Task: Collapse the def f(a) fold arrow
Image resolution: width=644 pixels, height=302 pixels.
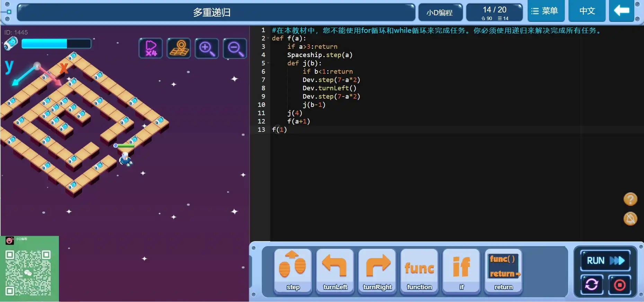Action: point(268,38)
